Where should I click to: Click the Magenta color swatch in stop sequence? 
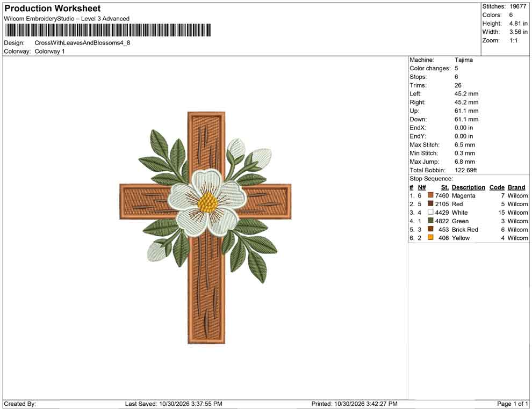430,195
